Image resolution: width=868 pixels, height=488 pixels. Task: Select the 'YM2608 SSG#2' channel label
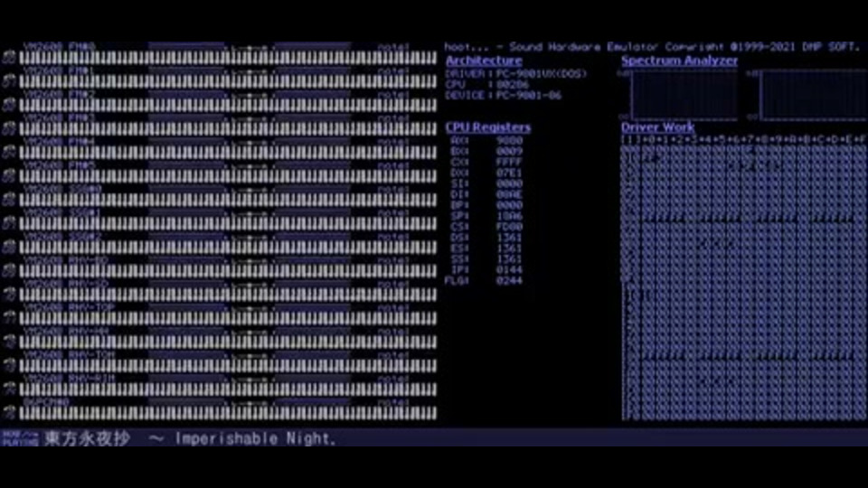[62, 236]
